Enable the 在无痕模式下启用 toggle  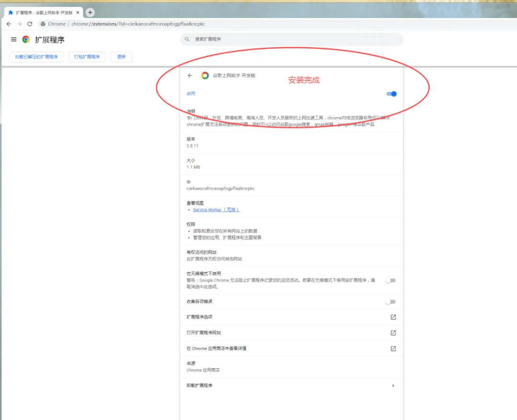click(391, 280)
